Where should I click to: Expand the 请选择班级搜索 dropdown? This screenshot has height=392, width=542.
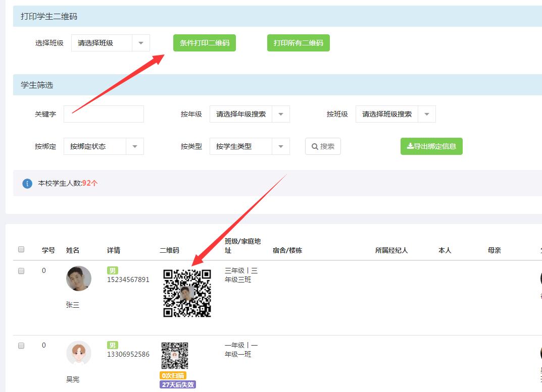[x=396, y=114]
